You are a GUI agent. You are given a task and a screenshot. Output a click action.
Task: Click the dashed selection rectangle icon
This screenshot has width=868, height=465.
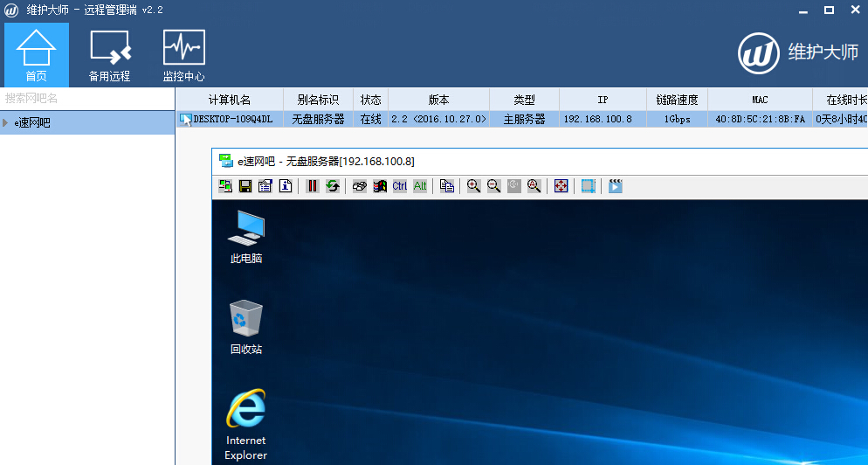click(588, 186)
